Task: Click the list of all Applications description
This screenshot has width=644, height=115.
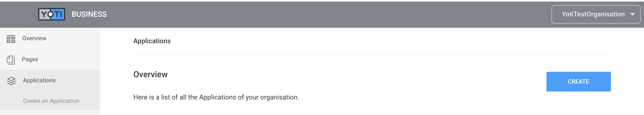Action: point(216,97)
